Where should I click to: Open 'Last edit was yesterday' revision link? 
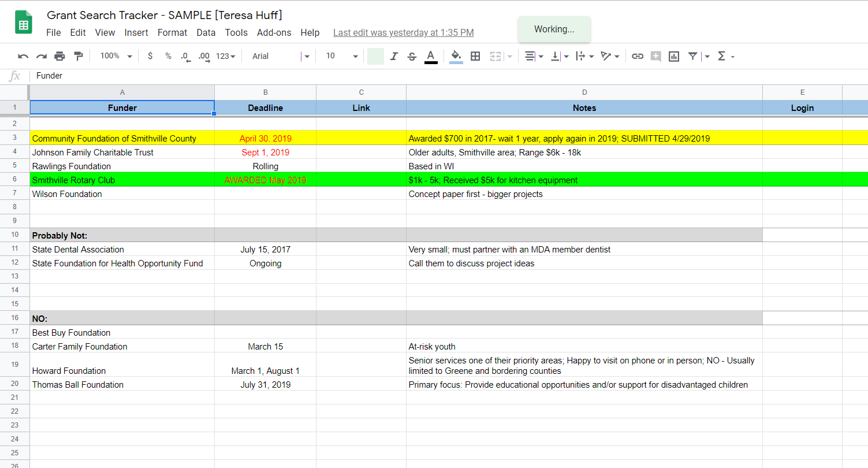[x=404, y=33]
